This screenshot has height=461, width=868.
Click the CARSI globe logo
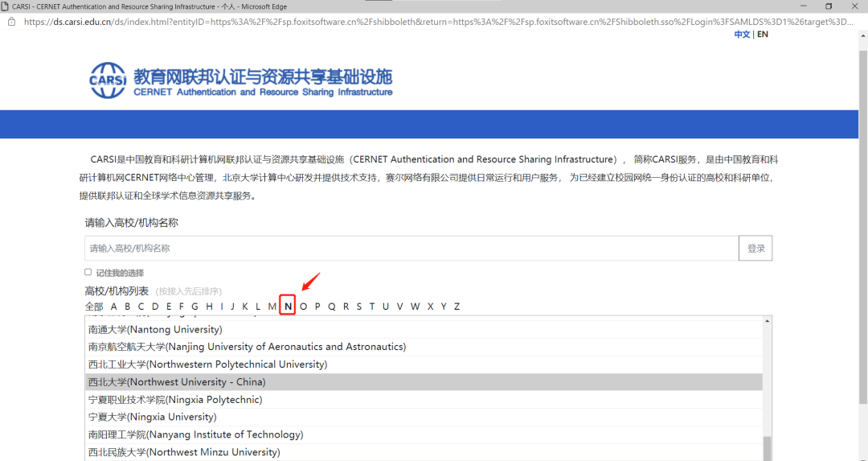click(108, 80)
